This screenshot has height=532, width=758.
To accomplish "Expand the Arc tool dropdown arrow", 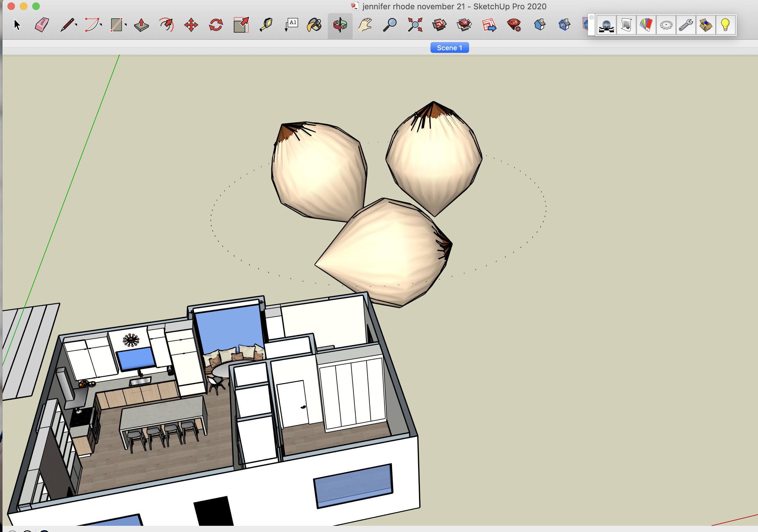I will 101,25.
